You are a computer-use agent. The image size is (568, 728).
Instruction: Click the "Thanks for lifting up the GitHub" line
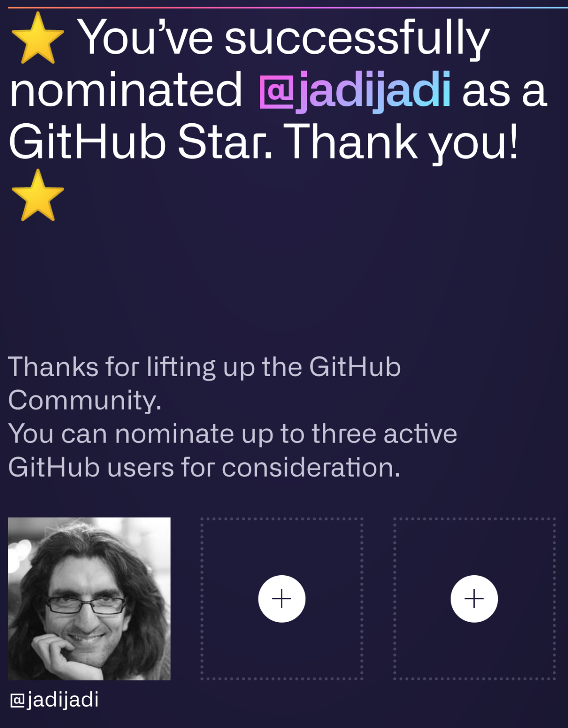point(204,367)
